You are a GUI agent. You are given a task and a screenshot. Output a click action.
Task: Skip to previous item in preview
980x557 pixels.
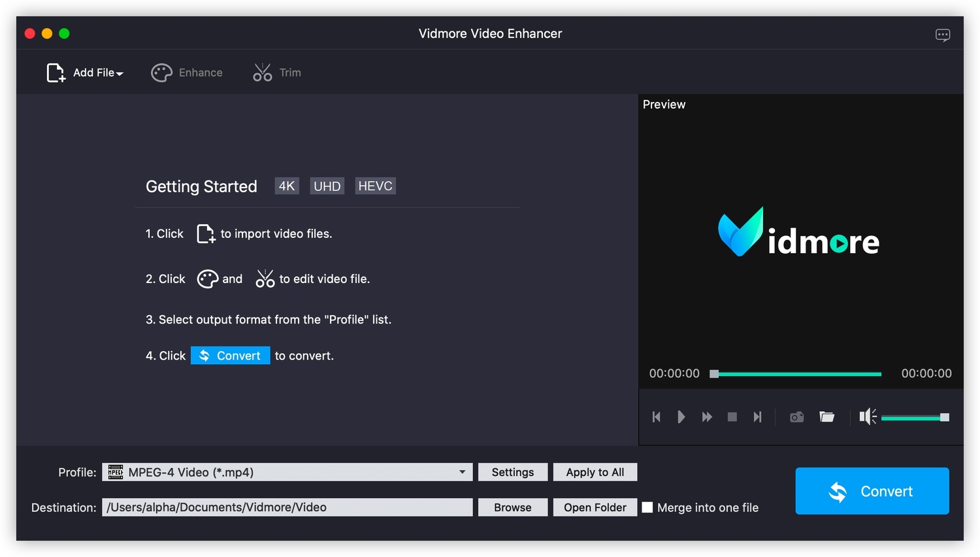[x=657, y=417]
